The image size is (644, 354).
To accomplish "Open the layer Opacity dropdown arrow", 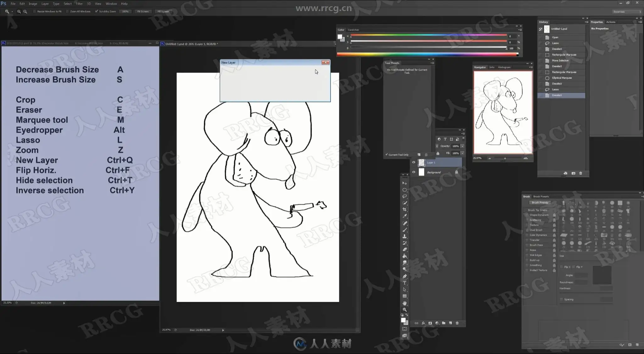I will [462, 146].
